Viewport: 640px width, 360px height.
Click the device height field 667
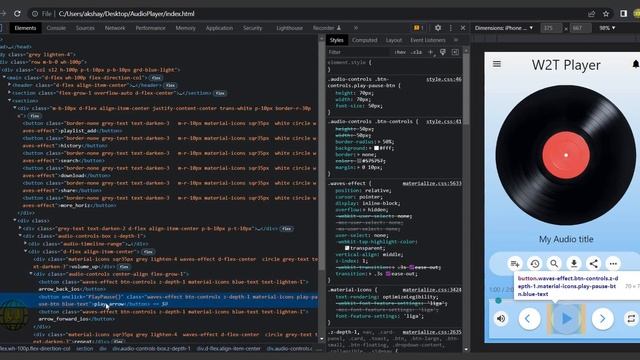580,28
